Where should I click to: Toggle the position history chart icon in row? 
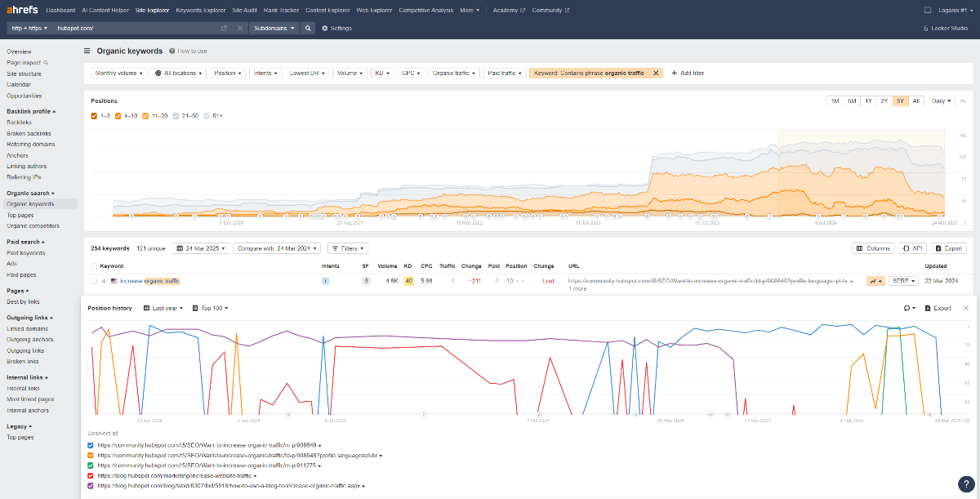click(x=876, y=281)
